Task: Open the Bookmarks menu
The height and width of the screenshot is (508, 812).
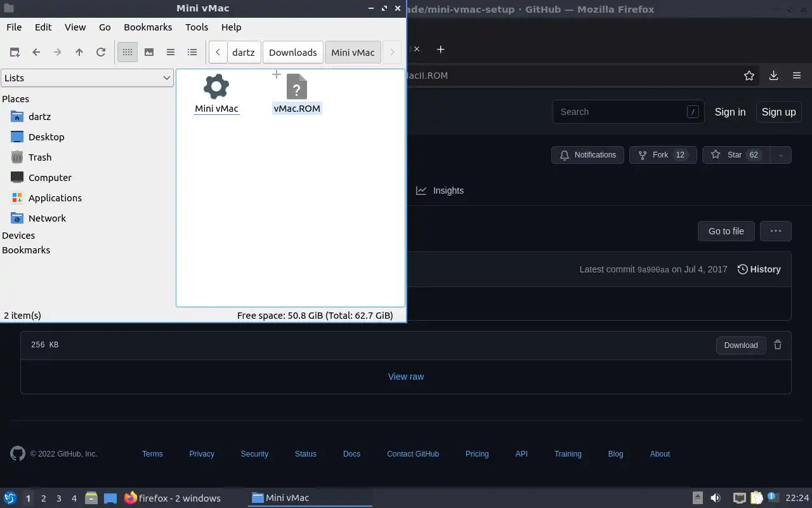Action: (x=148, y=27)
